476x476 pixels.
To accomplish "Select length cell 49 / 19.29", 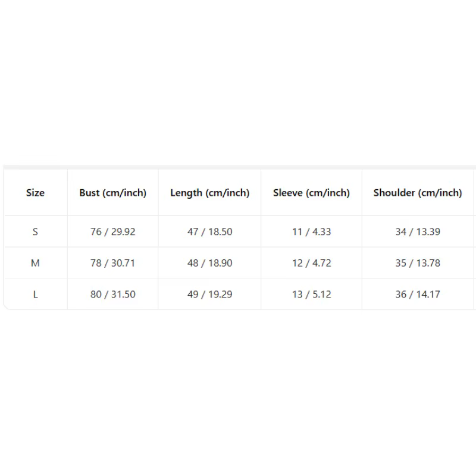I will click(x=209, y=294).
